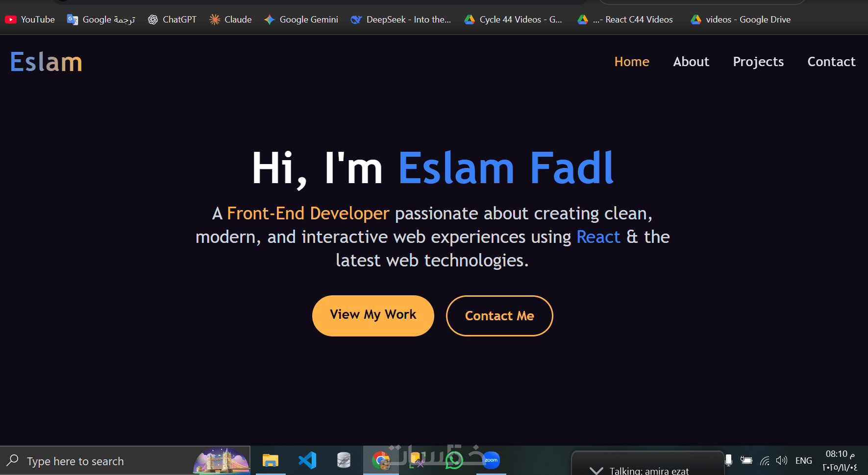The height and width of the screenshot is (475, 868).
Task: Open the YouTube bookmark
Action: (30, 20)
